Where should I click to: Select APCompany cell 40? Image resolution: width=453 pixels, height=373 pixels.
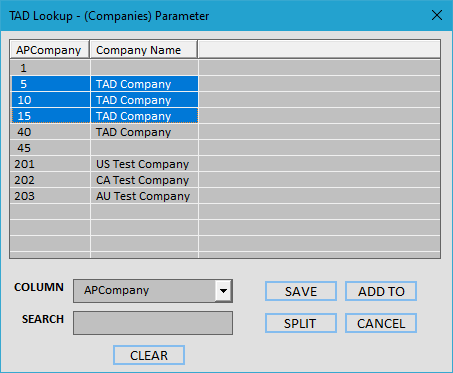click(50, 132)
